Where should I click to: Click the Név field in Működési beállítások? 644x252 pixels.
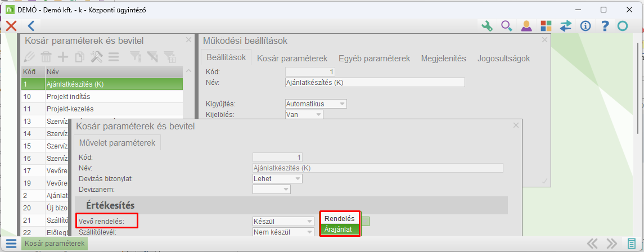pos(375,83)
